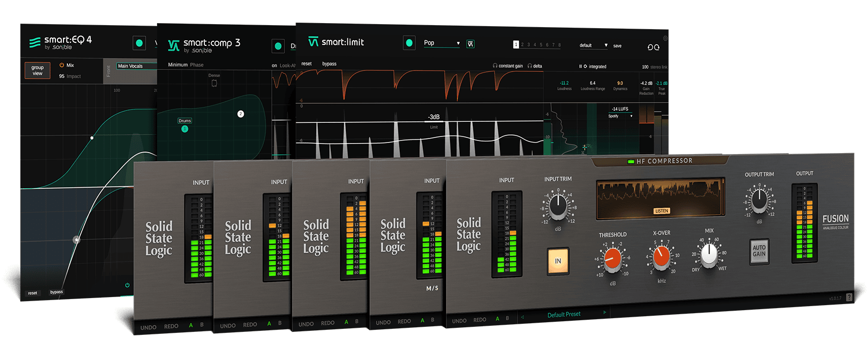868x358 pixels.
Task: Click reset in smart:limit
Action: [x=307, y=64]
